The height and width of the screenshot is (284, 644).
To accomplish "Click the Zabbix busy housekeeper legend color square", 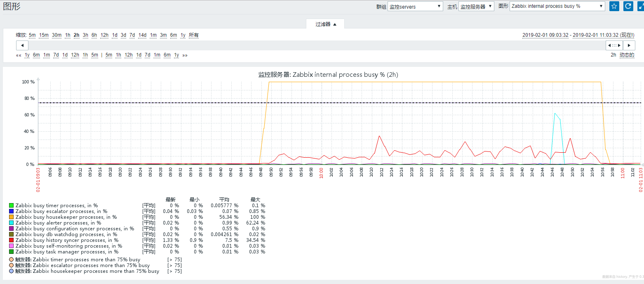I will pos(10,217).
